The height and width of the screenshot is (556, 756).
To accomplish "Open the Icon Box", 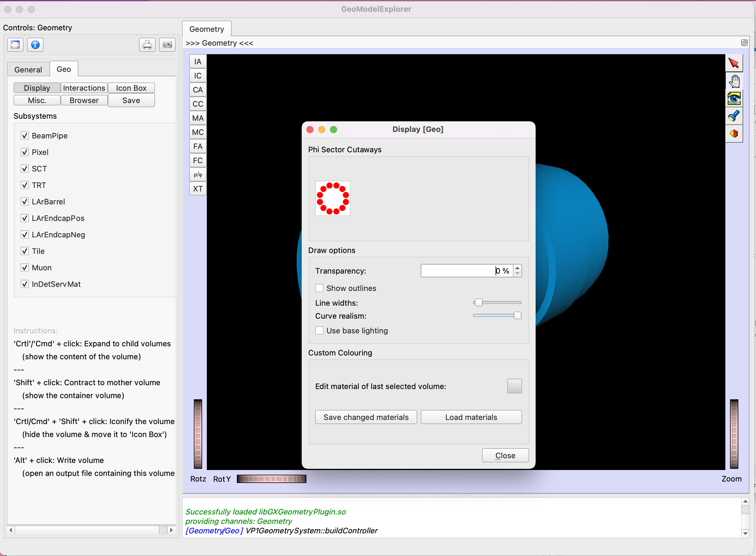I will pyautogui.click(x=131, y=88).
